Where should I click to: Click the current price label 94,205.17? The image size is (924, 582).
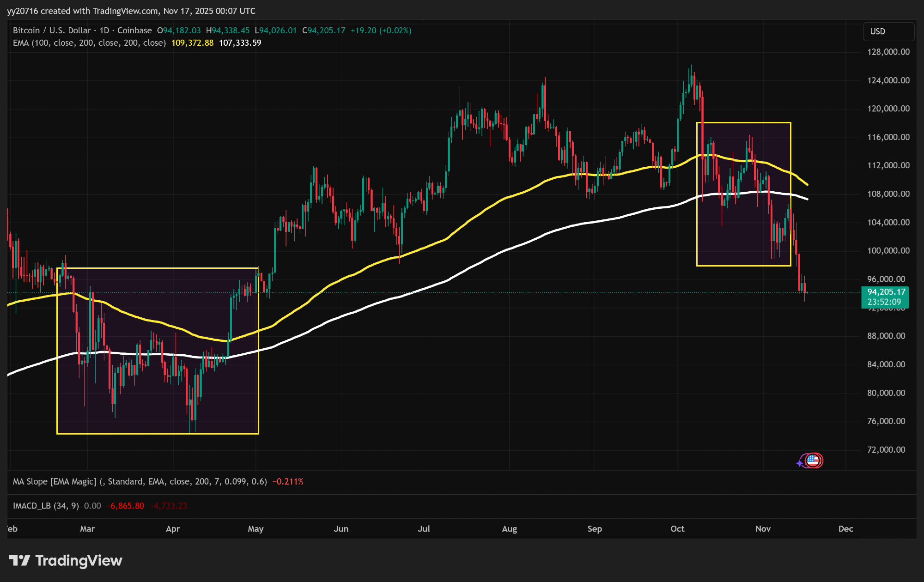click(886, 292)
